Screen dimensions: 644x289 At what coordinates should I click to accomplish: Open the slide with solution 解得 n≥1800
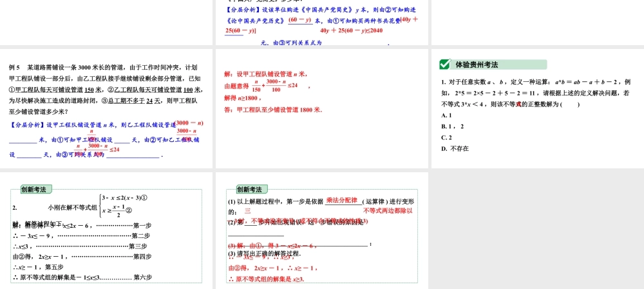[x=322, y=108]
